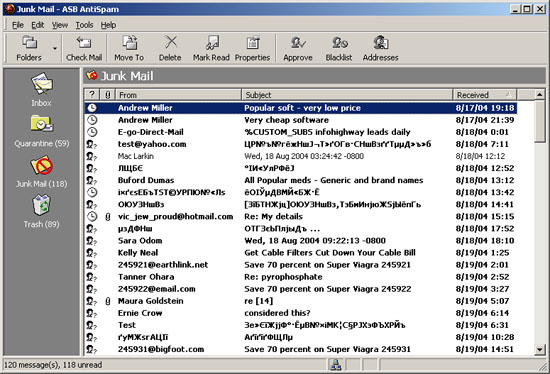Click the scrollbar down arrow
This screenshot has height=374, width=550.
point(539,349)
